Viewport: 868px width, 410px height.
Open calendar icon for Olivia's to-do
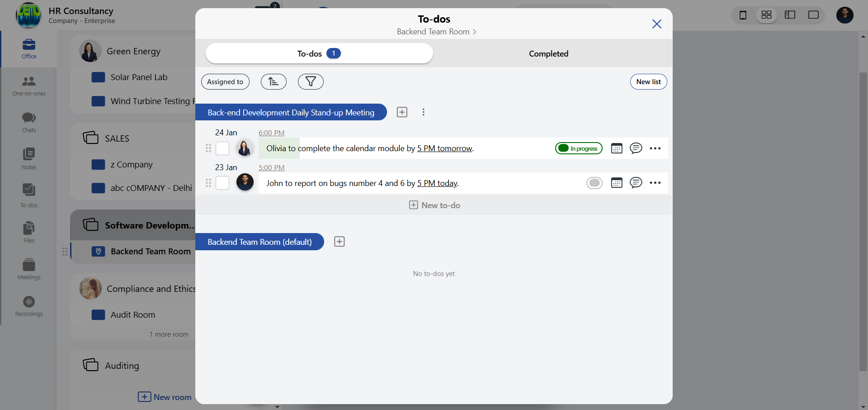(617, 148)
